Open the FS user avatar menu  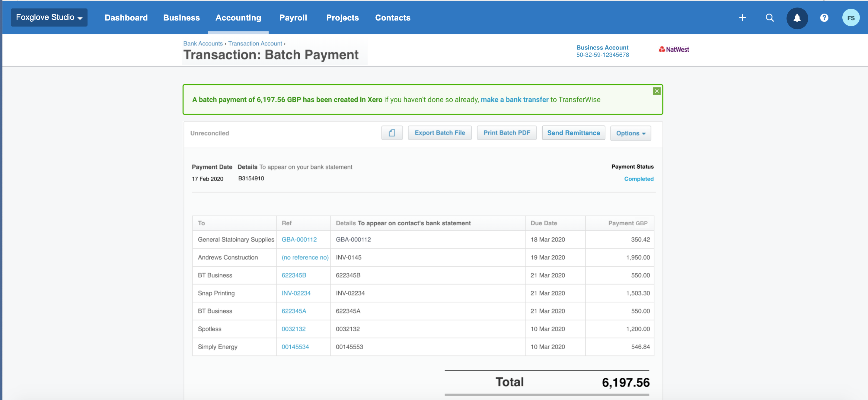click(850, 18)
